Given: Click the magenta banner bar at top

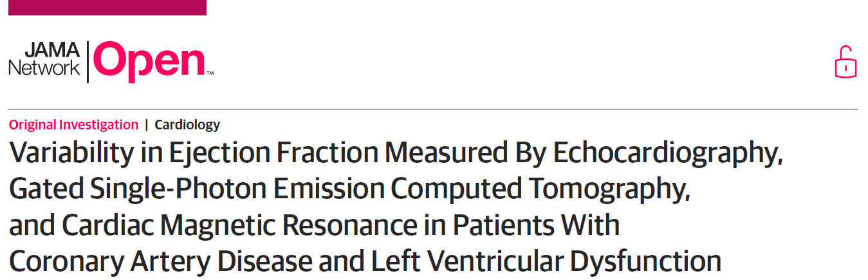Looking at the screenshot, I should point(103,7).
